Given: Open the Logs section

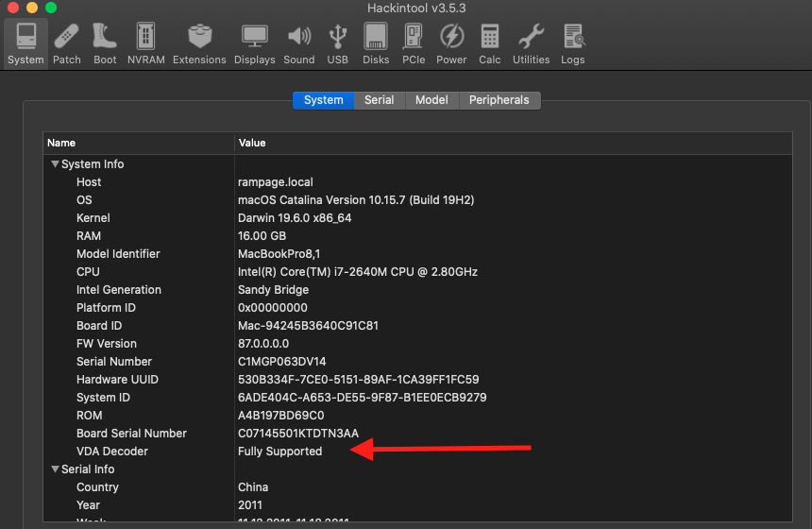Looking at the screenshot, I should [573, 44].
